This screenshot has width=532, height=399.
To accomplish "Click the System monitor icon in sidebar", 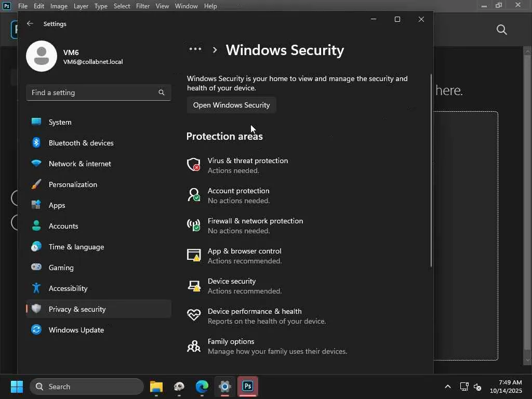I will click(x=36, y=122).
